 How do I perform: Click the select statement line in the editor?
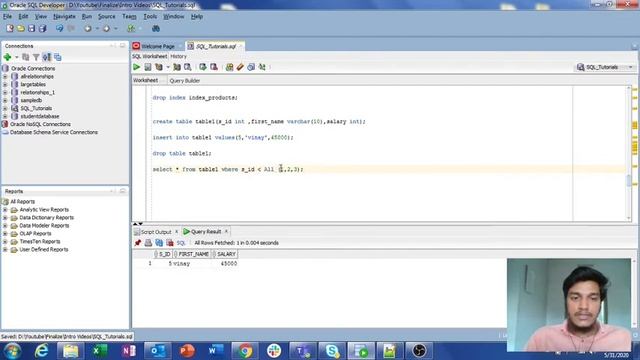pyautogui.click(x=228, y=169)
